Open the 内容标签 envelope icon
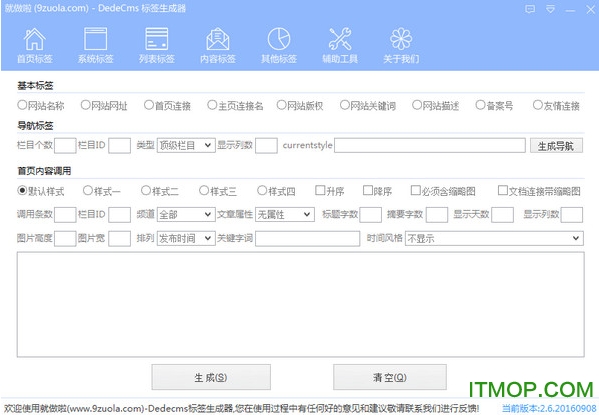Screen dimensions: 599x415 (218, 39)
